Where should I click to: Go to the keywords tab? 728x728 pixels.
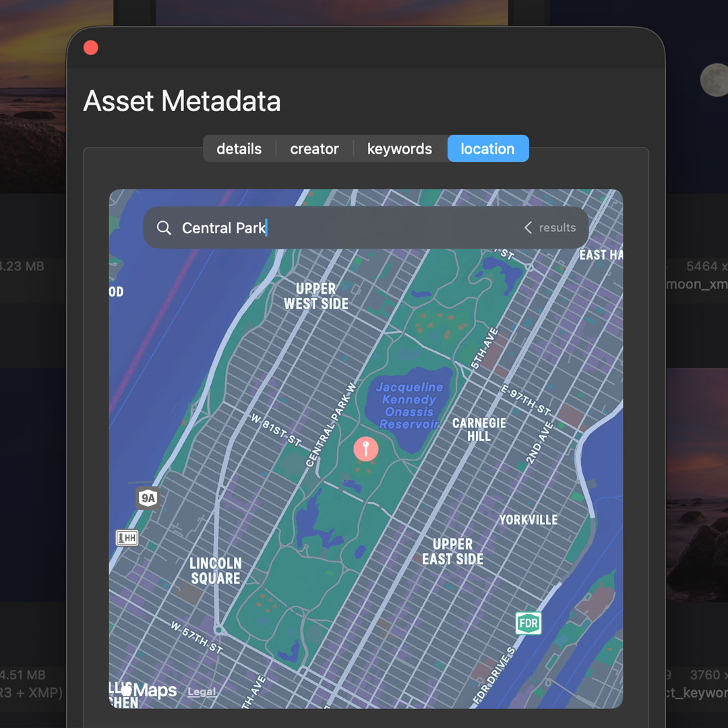(399, 149)
